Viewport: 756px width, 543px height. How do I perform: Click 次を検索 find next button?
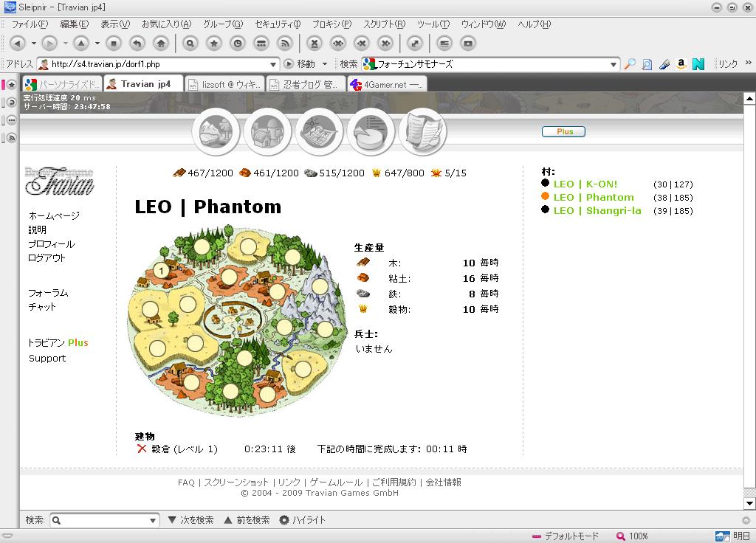[x=191, y=520]
